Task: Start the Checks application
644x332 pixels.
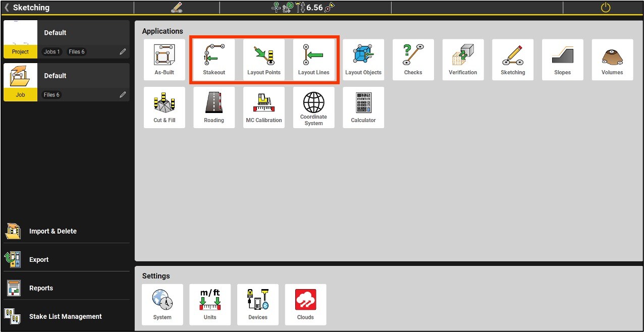Action: click(413, 60)
